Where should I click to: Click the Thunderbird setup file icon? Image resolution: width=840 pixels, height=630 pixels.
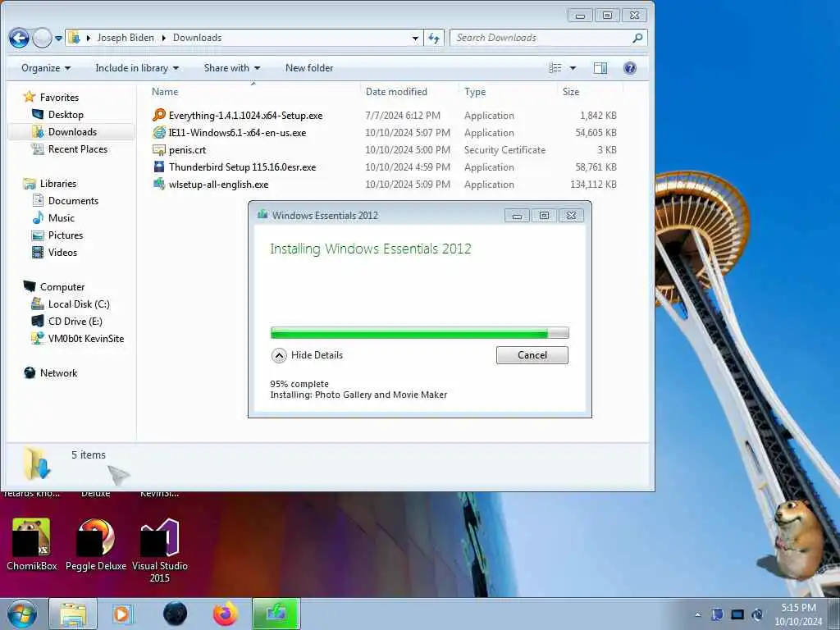pos(159,166)
